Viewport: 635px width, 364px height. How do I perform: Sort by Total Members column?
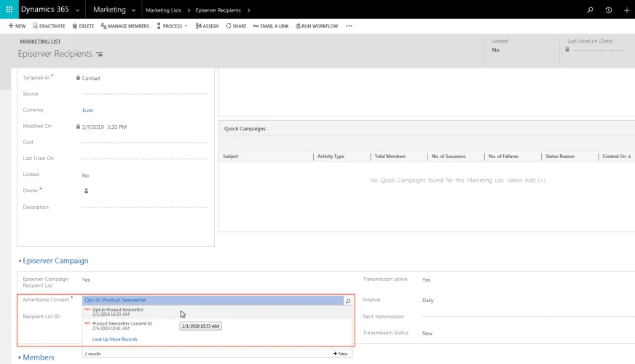click(x=390, y=157)
